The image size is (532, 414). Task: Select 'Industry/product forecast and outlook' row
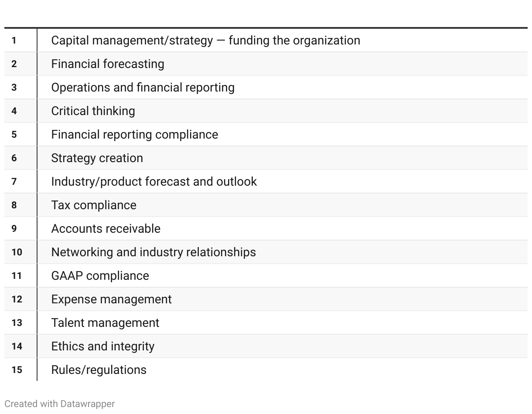266,181
